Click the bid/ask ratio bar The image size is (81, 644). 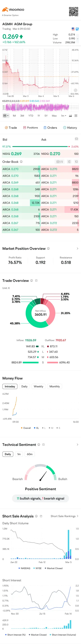coord(40,146)
